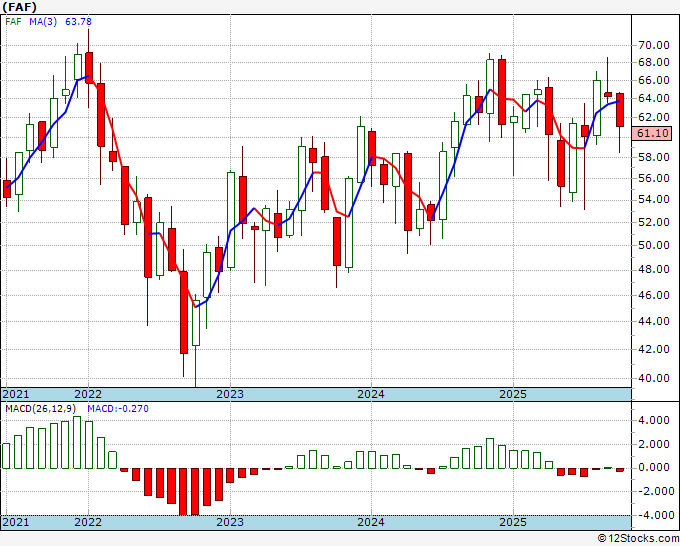The height and width of the screenshot is (546, 680).
Task: Click the 52.00 price axis label
Action: coord(653,222)
